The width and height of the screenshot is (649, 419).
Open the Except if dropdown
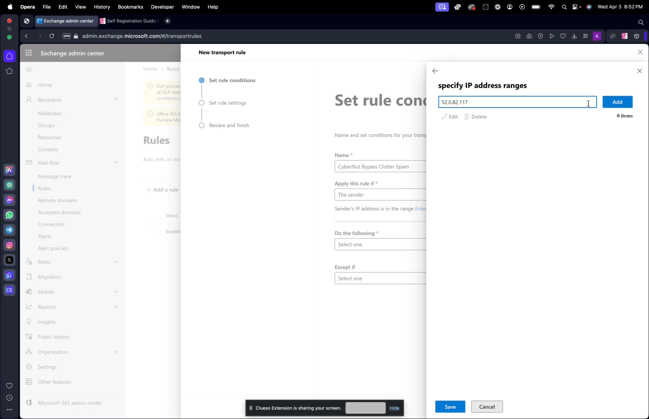click(x=379, y=278)
